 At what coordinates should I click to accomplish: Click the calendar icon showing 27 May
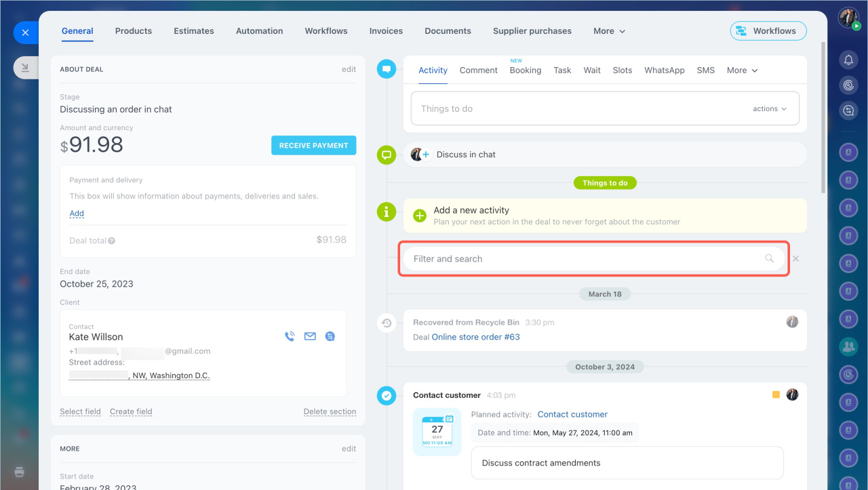pos(437,432)
